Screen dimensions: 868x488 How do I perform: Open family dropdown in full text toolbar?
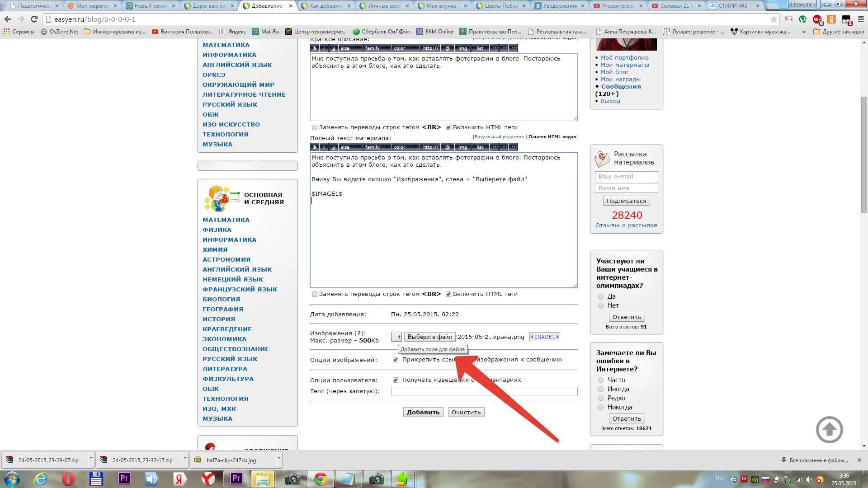[377, 147]
